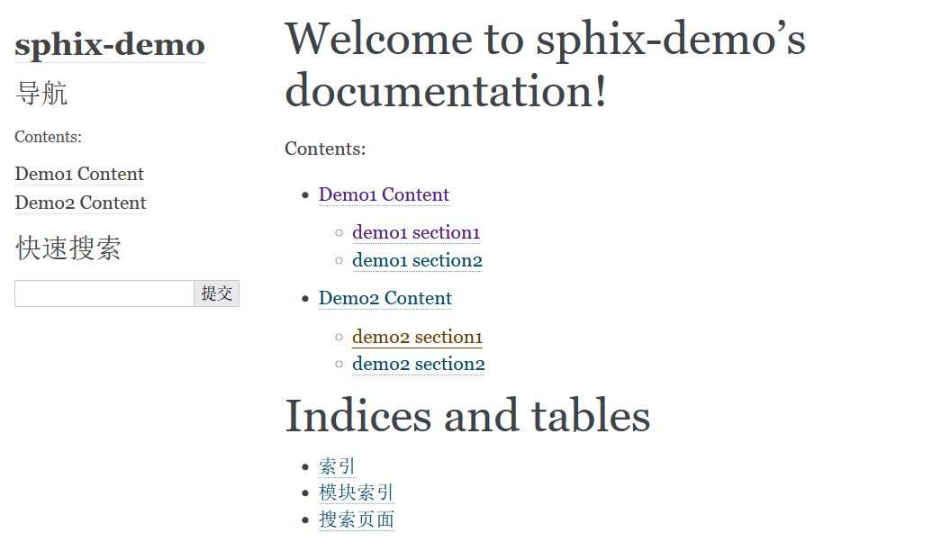Screen dimensions: 932x560
Task: Go to demo1 section2
Action: pos(417,260)
